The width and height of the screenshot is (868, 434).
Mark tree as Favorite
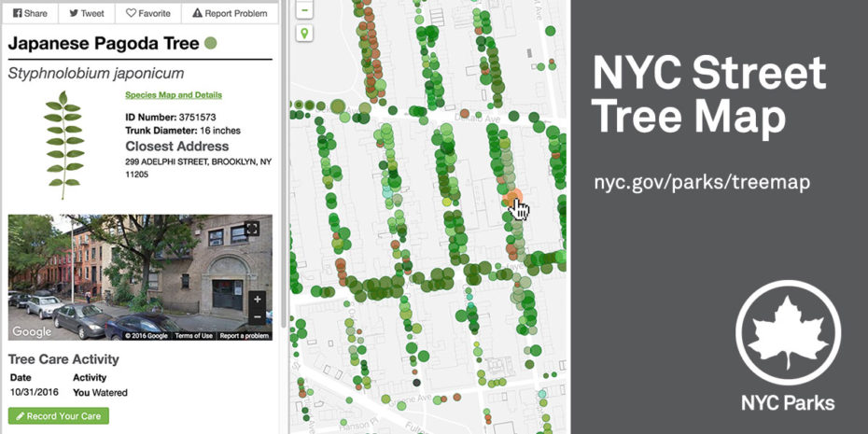coord(147,13)
